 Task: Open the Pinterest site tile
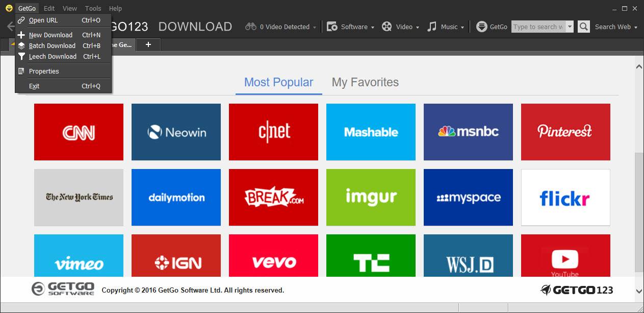[x=565, y=132]
